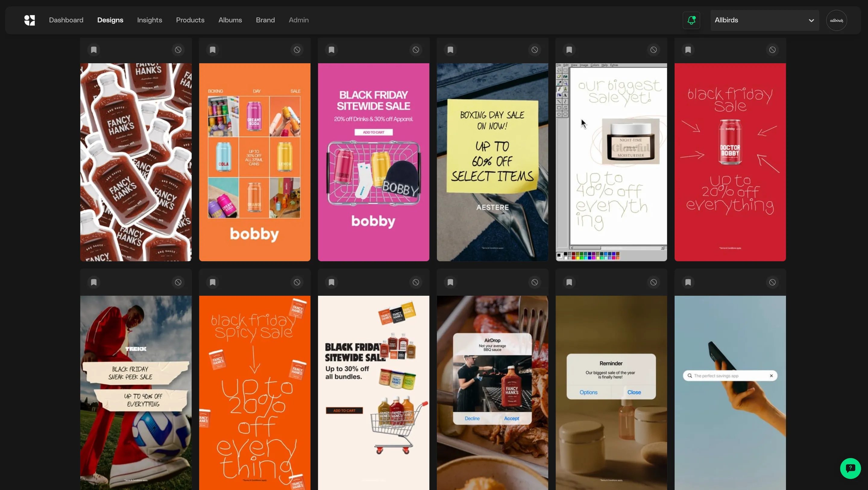This screenshot has width=868, height=490.
Task: Open the red Doctor Bobby Black Friday thumbnail
Action: 730,162
